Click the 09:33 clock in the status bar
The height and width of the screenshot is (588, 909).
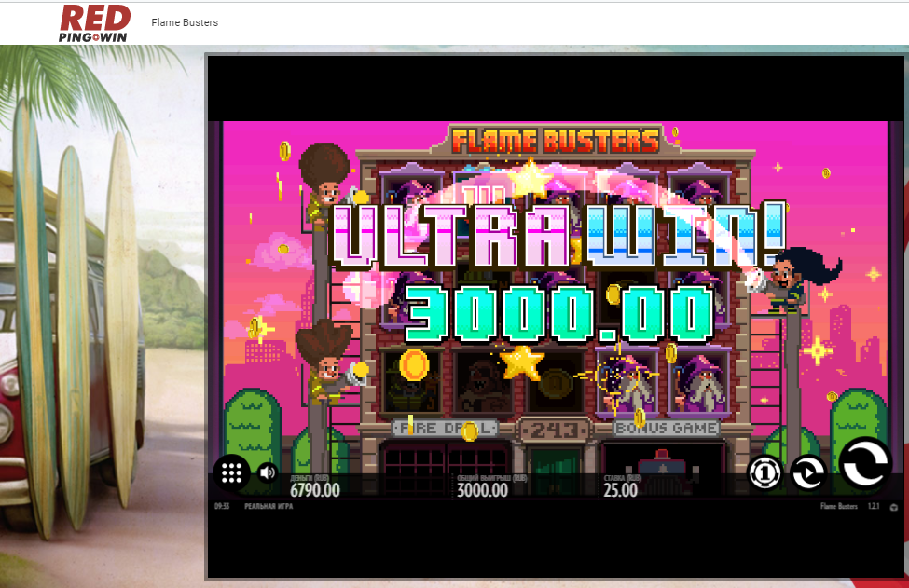[x=222, y=506]
